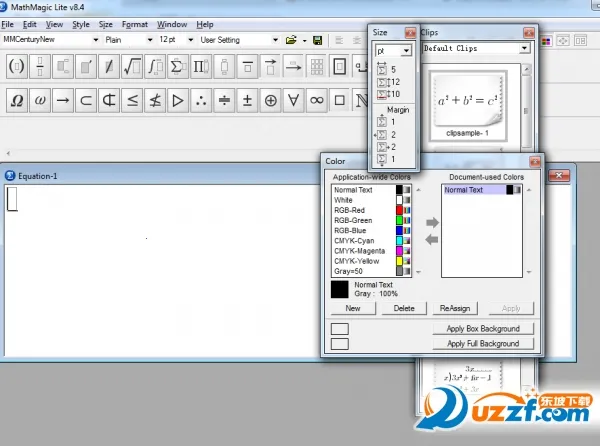600x446 pixels.
Task: Select CMYK-Yellow in Application-wide Colors
Action: [x=371, y=261]
